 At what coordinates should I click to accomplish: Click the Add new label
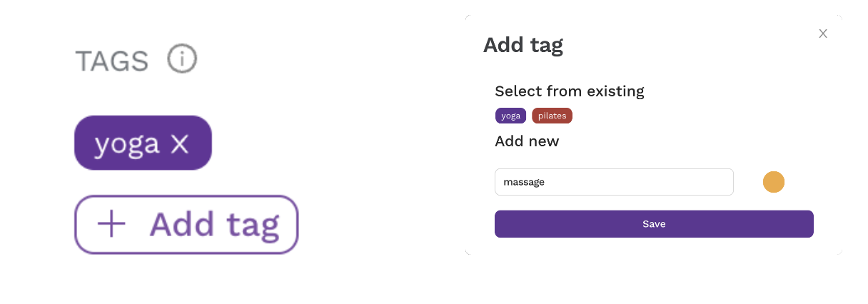coord(527,141)
